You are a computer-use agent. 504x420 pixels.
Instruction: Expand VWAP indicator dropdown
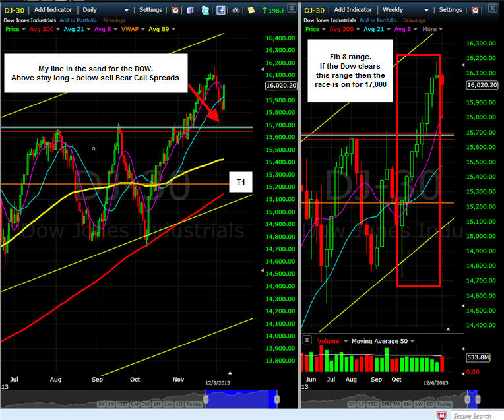point(142,29)
